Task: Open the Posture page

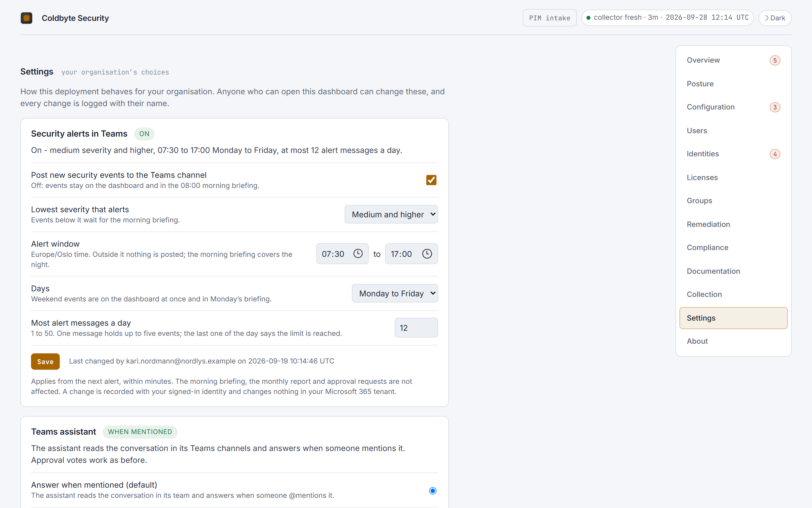Action: (x=733, y=84)
